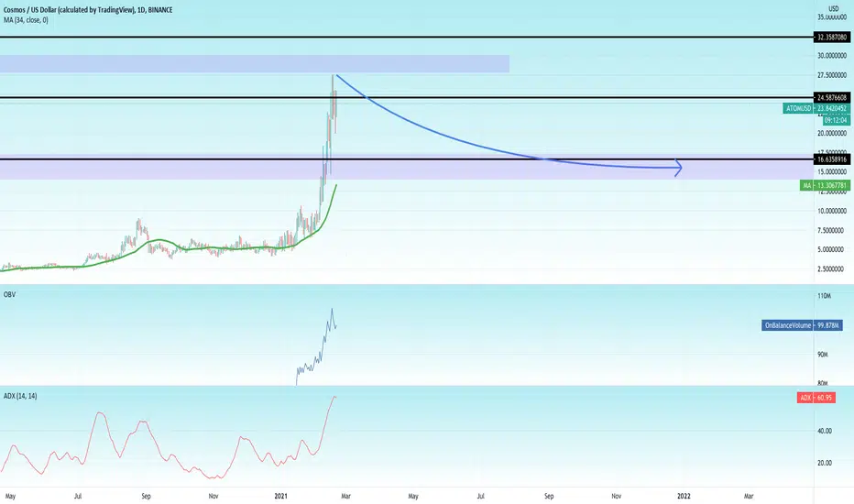The width and height of the screenshot is (854, 504).
Task: Click the 5.0000000 price axis label
Action: [x=832, y=249]
